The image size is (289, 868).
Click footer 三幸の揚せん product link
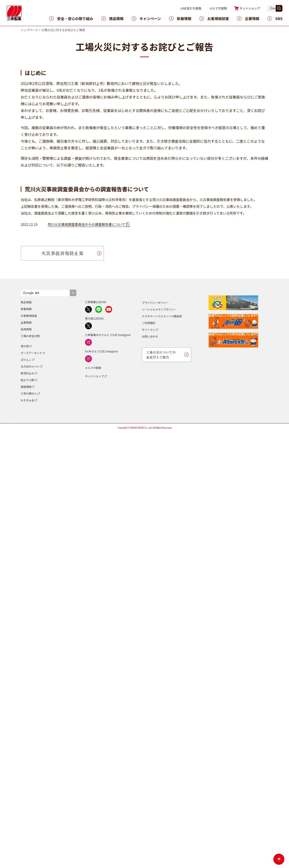[29, 394]
